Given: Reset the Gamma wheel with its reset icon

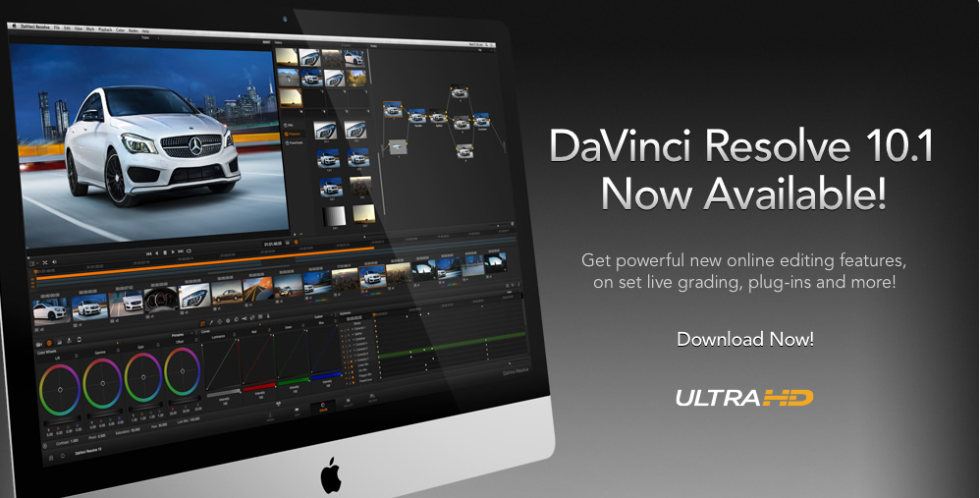Looking at the screenshot, I should [x=118, y=350].
